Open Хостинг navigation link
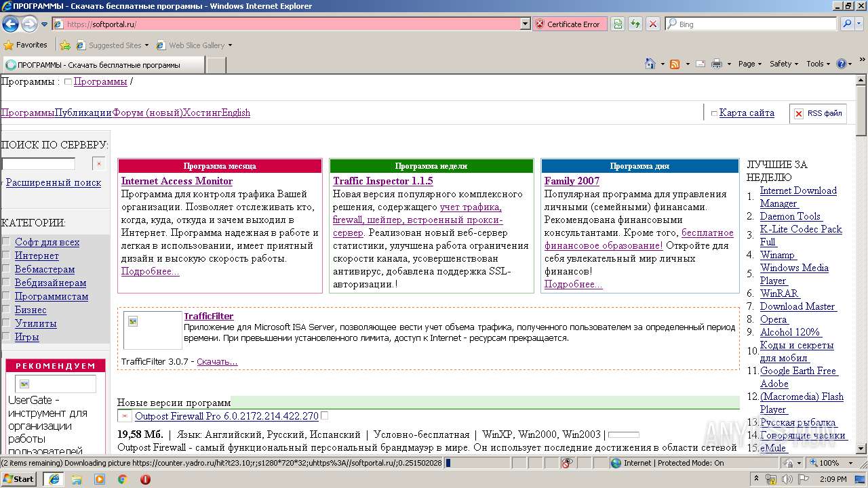Viewport: 868px width, 488px height. (x=202, y=113)
